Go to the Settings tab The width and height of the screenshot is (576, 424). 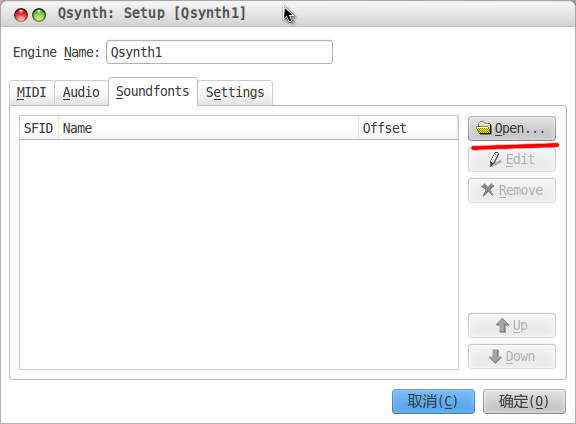(235, 93)
